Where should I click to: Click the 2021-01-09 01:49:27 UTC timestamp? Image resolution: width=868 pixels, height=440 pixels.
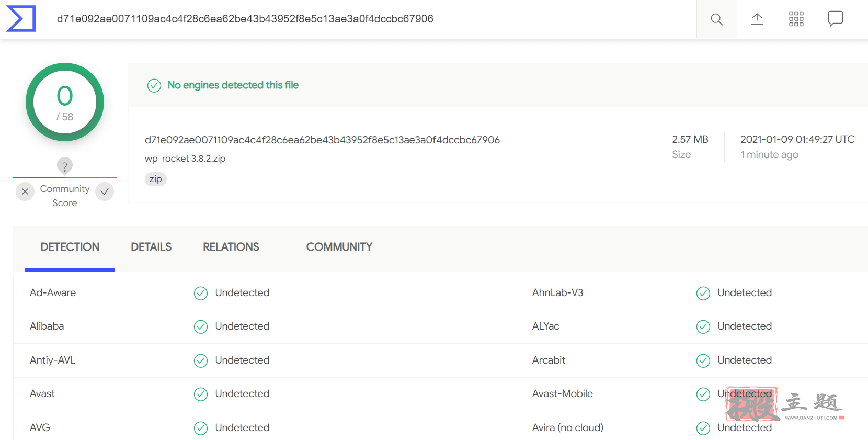797,139
